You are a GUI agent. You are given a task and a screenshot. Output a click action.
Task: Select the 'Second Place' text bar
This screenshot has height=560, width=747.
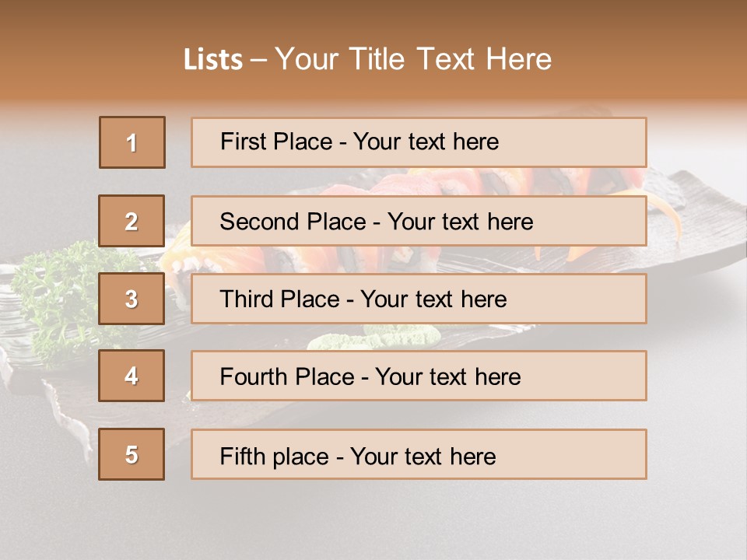[x=419, y=221]
